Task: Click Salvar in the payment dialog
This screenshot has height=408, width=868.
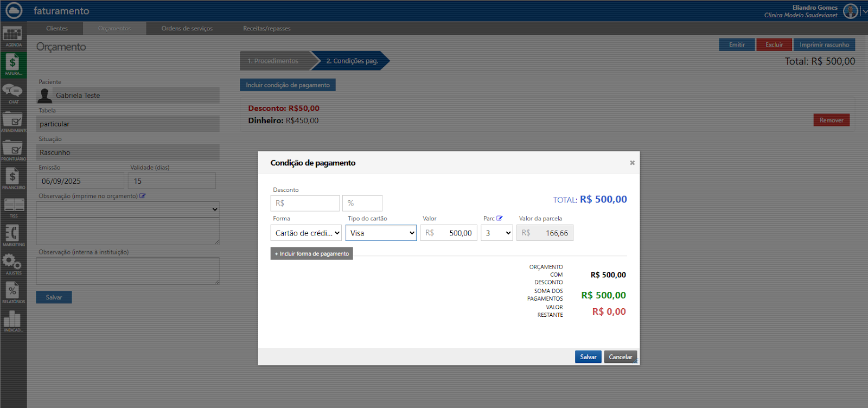Action: 588,357
